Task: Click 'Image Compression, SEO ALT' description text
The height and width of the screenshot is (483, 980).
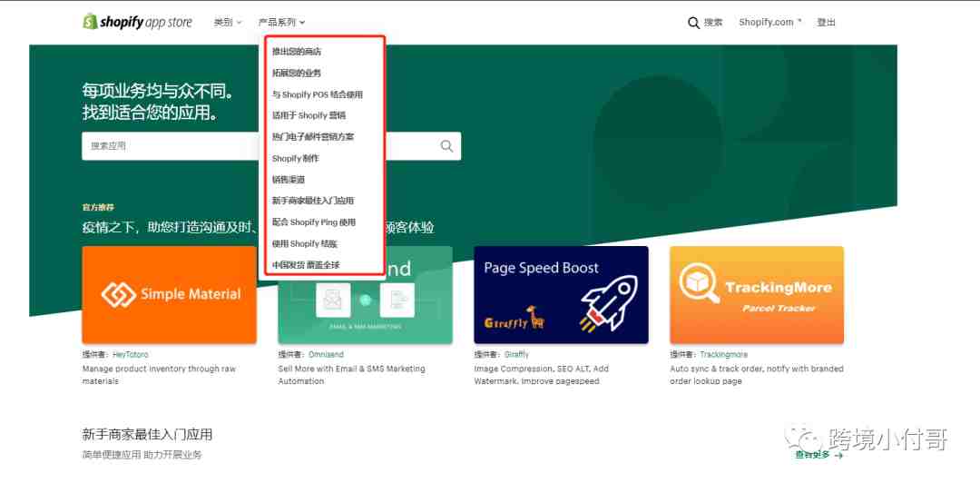Action: click(x=541, y=375)
